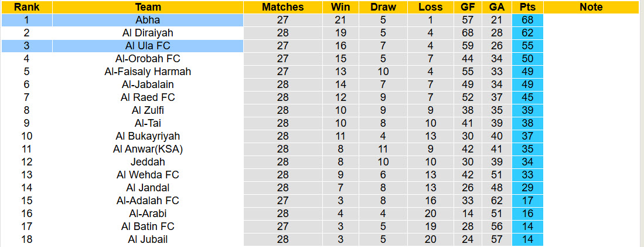Click the Al-Jabalain team name

pos(148,84)
